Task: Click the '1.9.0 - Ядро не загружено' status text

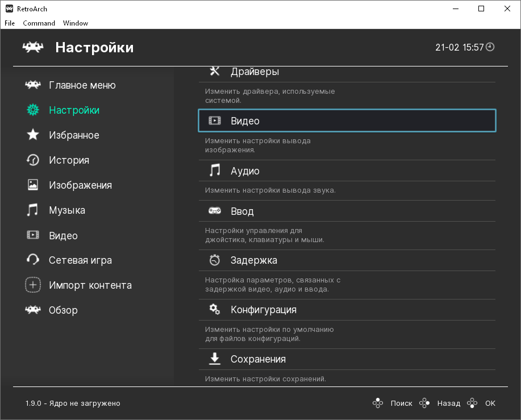Action: 73,403
